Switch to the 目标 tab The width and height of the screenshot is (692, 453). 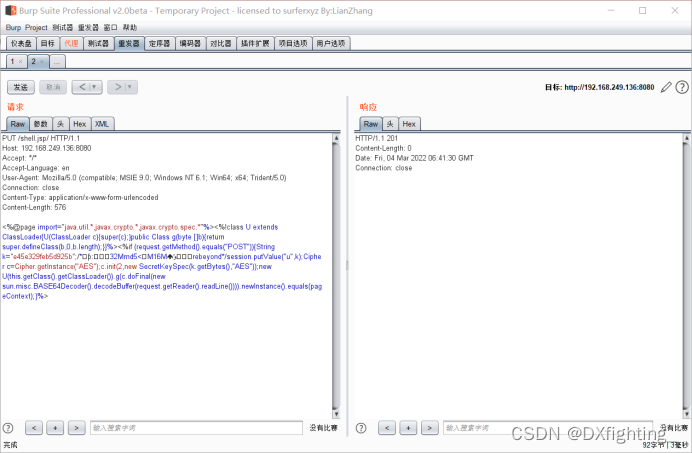coord(48,43)
